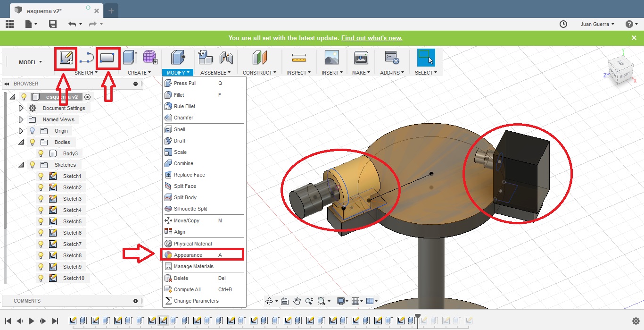Collapse the Bodies folder node
This screenshot has height=330, width=644.
[x=21, y=142]
